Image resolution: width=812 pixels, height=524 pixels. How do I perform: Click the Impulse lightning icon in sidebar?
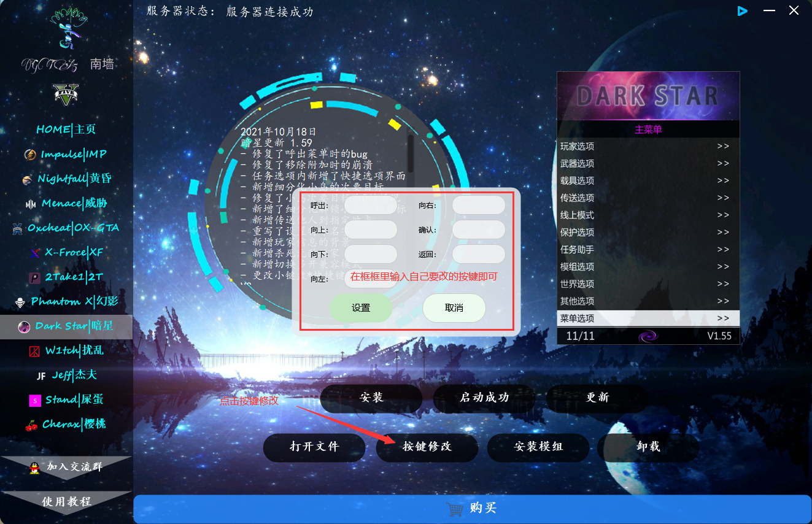pos(29,154)
